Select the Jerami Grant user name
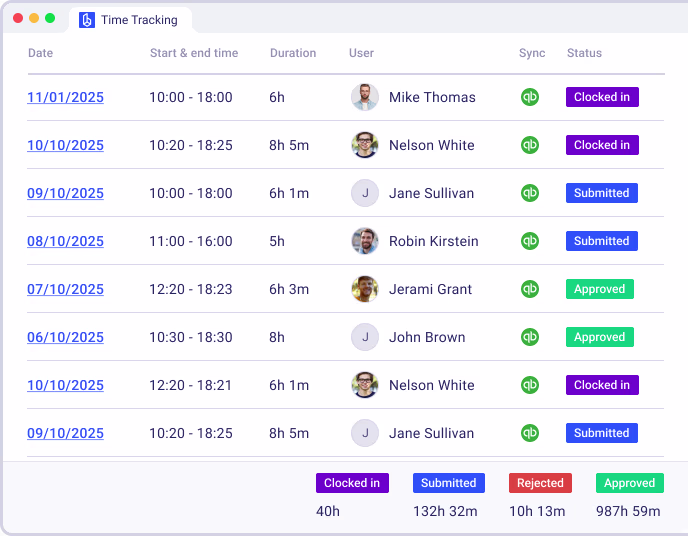Screen dimensions: 688x536 [430, 289]
